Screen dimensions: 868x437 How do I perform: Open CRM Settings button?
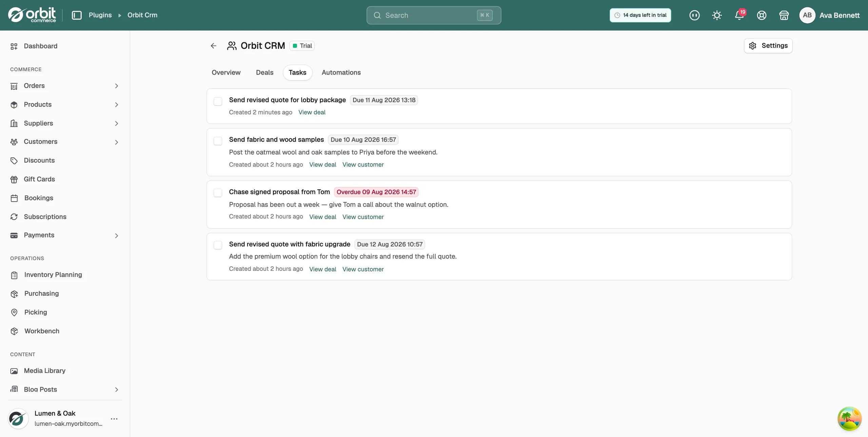[x=768, y=46]
